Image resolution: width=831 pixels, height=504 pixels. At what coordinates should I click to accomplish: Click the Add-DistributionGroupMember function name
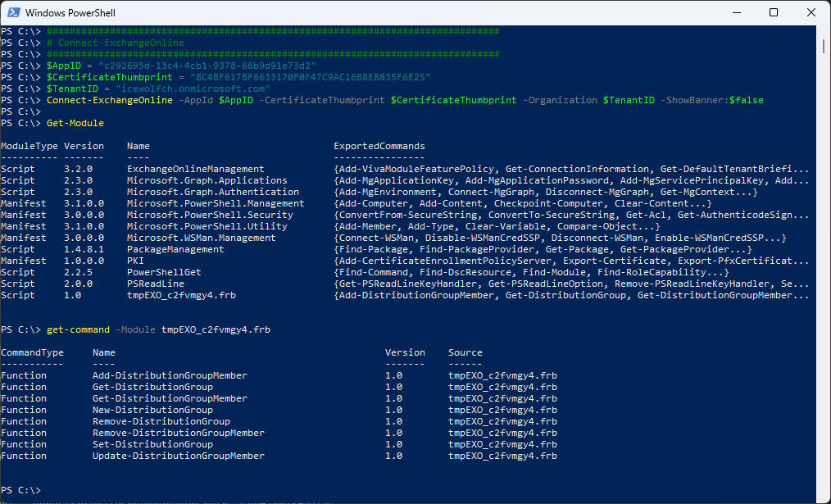[x=170, y=376]
